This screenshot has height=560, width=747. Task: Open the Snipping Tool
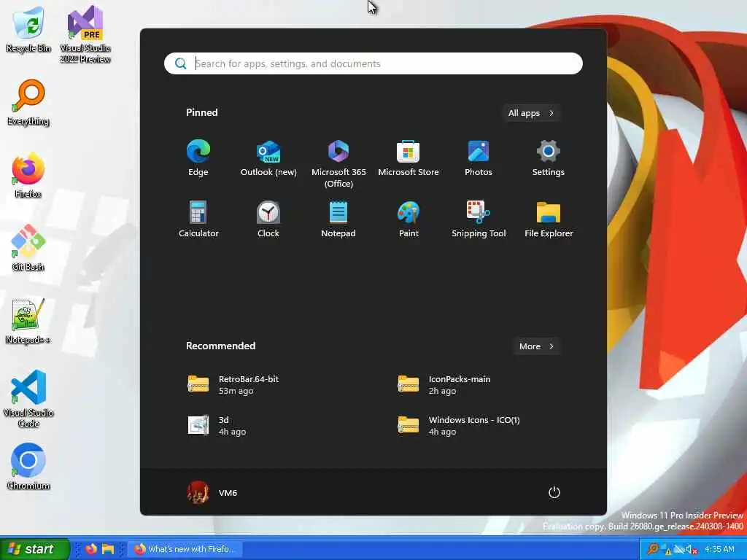pyautogui.click(x=479, y=219)
